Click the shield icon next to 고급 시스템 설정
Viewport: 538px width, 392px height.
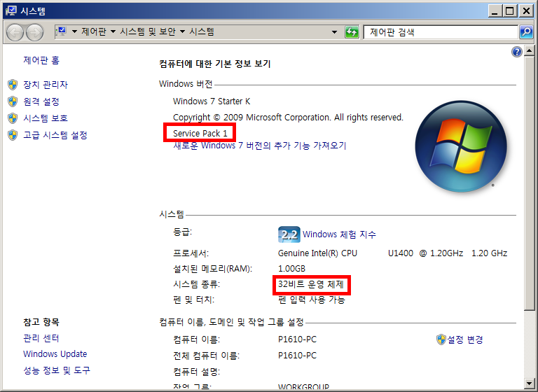point(13,135)
